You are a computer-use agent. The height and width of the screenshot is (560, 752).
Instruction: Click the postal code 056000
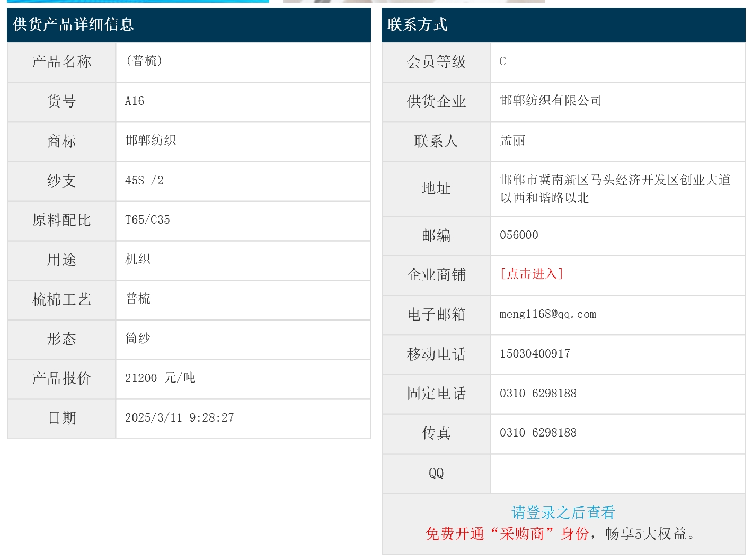pyautogui.click(x=519, y=235)
